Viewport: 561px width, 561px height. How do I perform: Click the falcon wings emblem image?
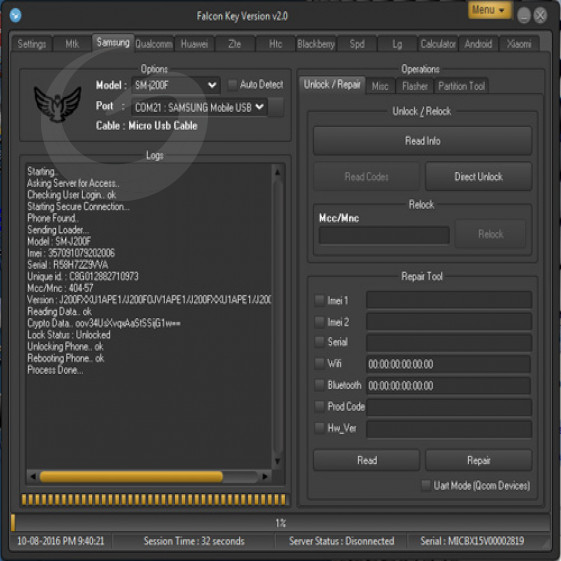pos(57,104)
